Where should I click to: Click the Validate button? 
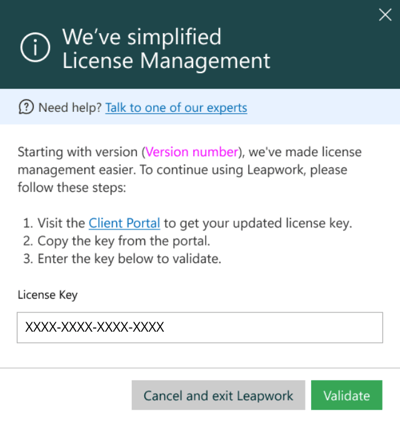[347, 395]
